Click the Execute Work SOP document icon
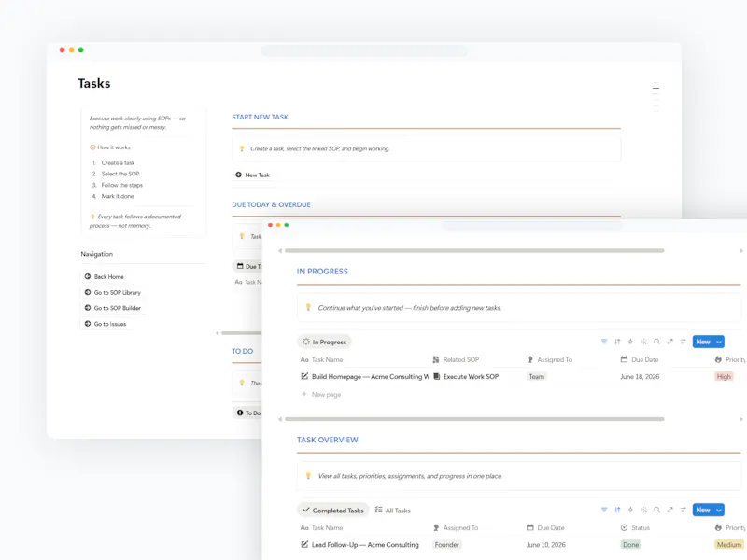This screenshot has height=560, width=747. (436, 376)
